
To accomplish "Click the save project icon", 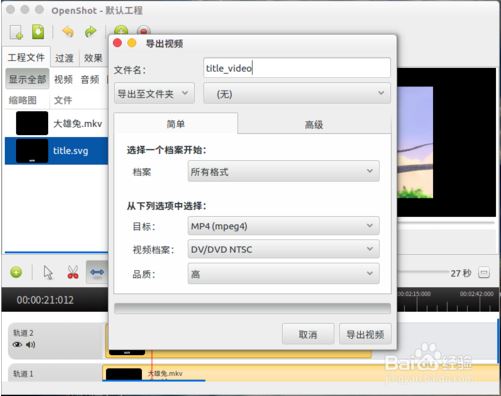I will [38, 32].
